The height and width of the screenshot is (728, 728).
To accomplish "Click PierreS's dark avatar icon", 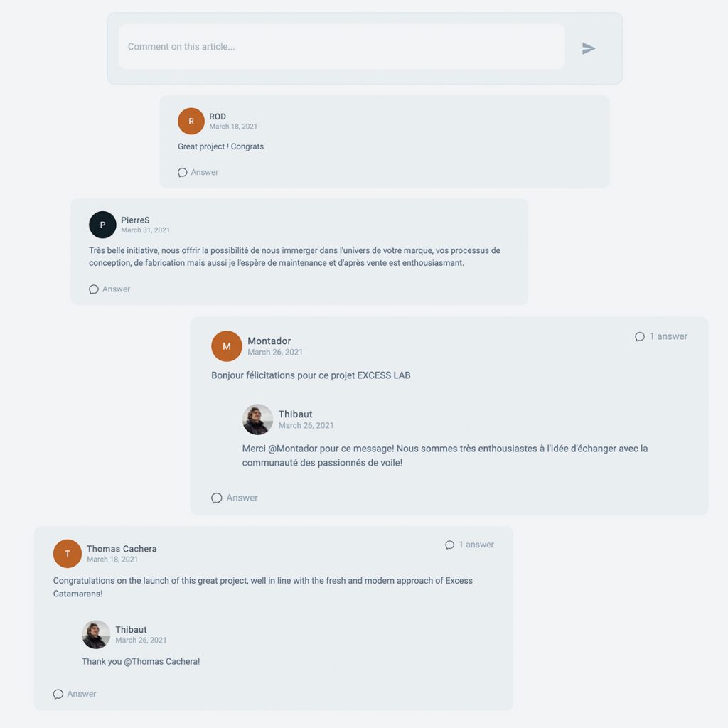I will 102,225.
